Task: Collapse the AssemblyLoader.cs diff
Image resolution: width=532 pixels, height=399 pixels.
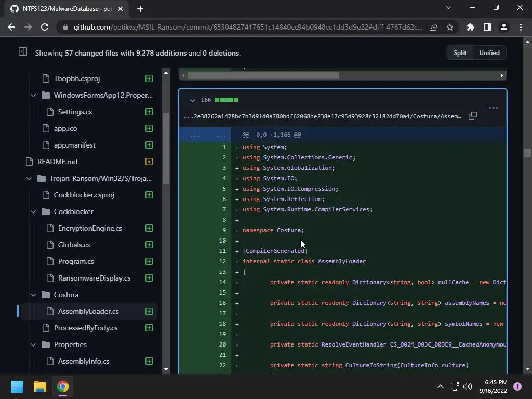Action: pyautogui.click(x=192, y=100)
